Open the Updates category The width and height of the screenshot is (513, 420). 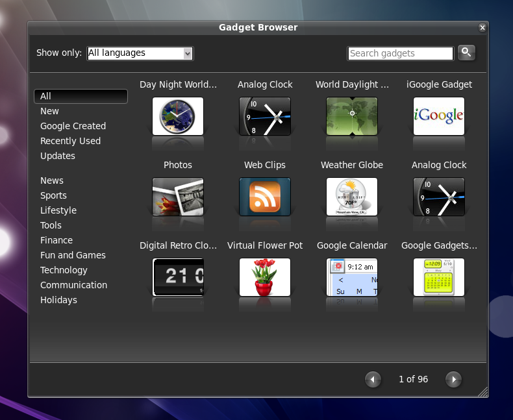point(58,156)
